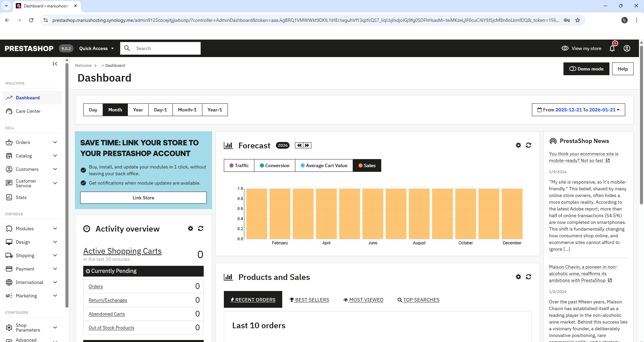Collapse the sidebar menu
Viewport: 644px width, 342px height.
pyautogui.click(x=55, y=64)
